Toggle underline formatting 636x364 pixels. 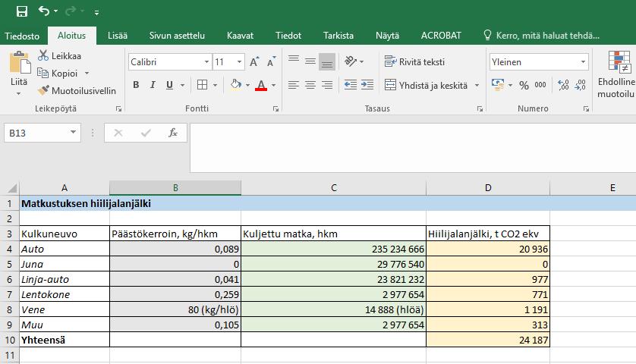(169, 85)
